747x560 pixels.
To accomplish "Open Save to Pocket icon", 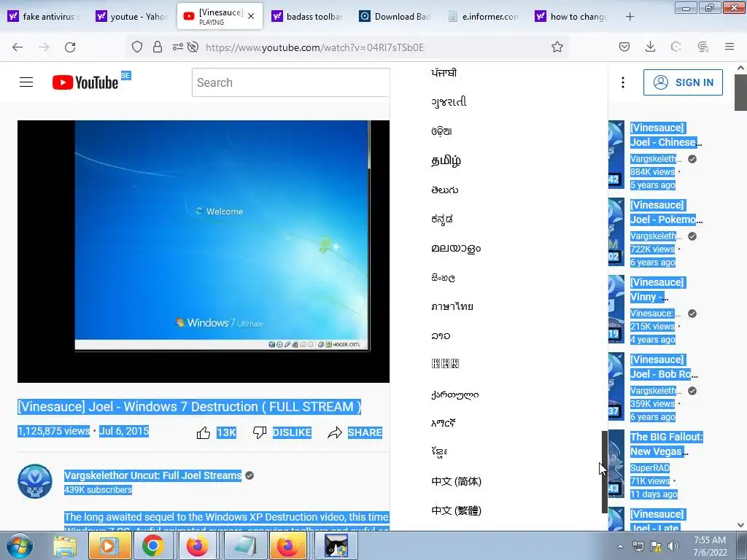I will coord(624,47).
